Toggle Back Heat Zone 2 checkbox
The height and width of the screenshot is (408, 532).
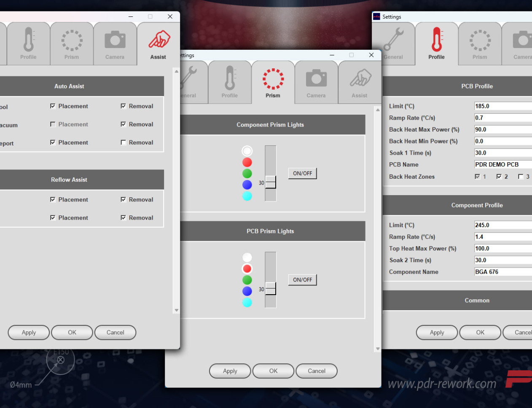tap(499, 177)
